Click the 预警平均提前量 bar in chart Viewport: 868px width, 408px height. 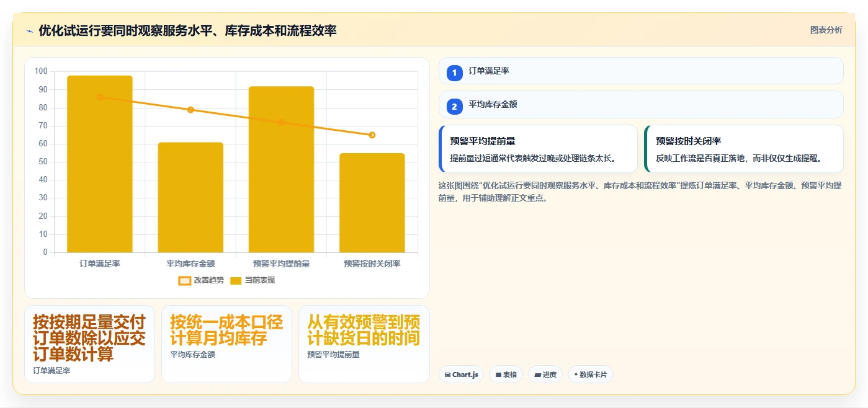click(x=281, y=169)
